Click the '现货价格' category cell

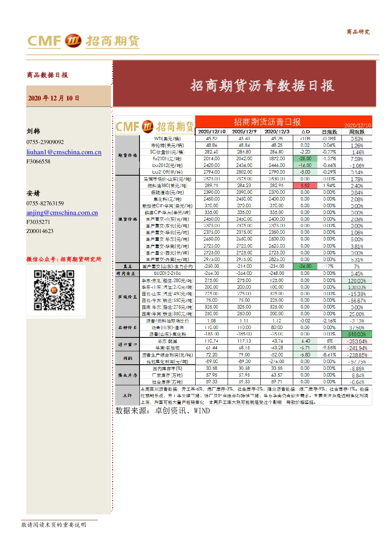coord(128,219)
